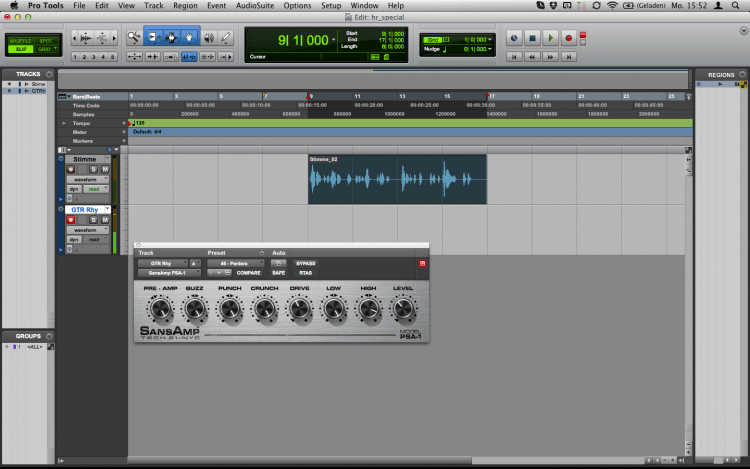
Task: Open the Regions list popup menu
Action: click(742, 75)
